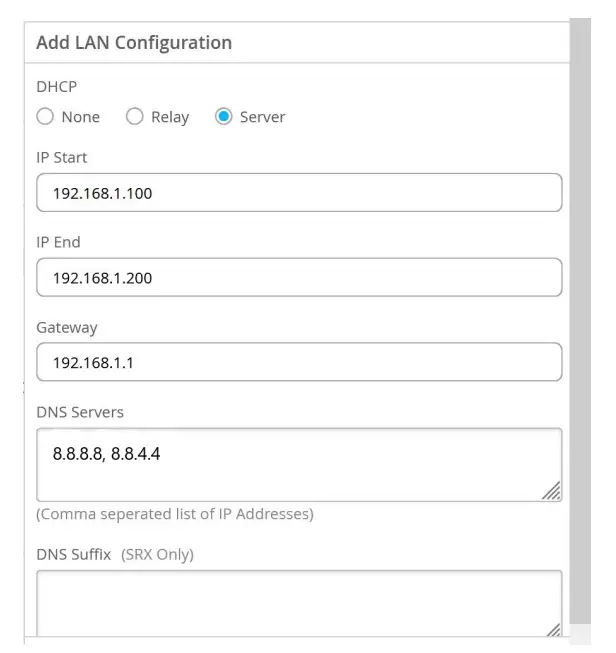Select the Server DHCP radio button
The width and height of the screenshot is (616, 653).
pyautogui.click(x=224, y=117)
